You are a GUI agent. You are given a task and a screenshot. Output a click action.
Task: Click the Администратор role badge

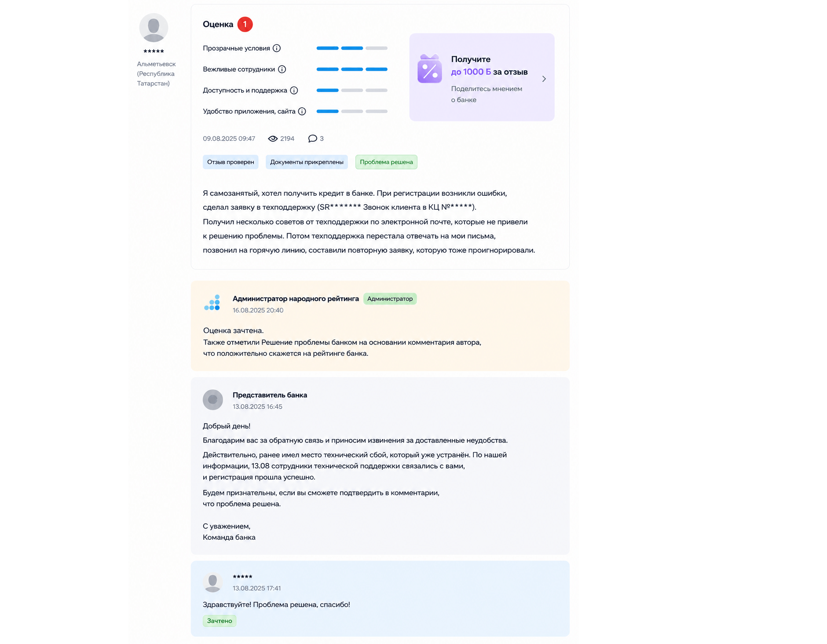390,299
